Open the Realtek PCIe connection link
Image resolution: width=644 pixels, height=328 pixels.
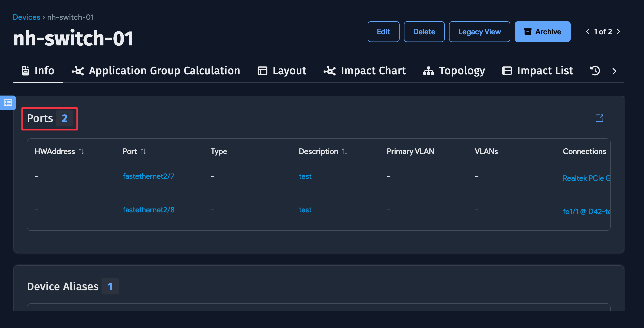tap(586, 178)
